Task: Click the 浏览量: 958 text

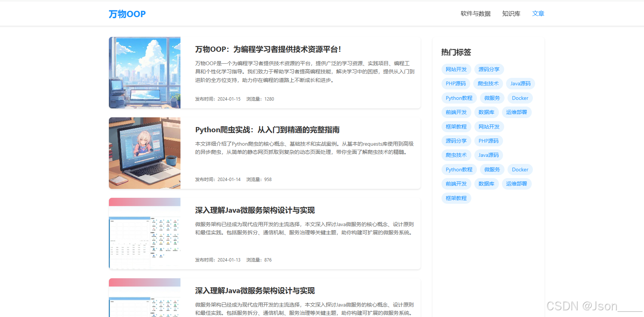Action: coord(259,180)
